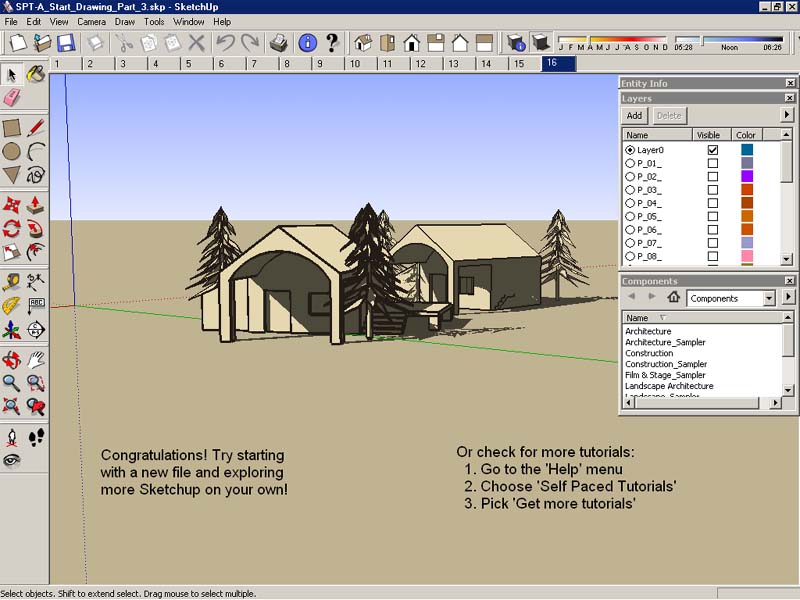
Task: Pick the Paint Bucket tool
Action: click(35, 74)
